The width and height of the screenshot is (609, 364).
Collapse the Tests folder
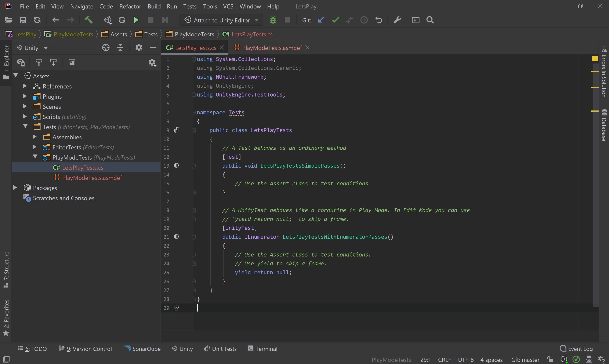tap(26, 126)
